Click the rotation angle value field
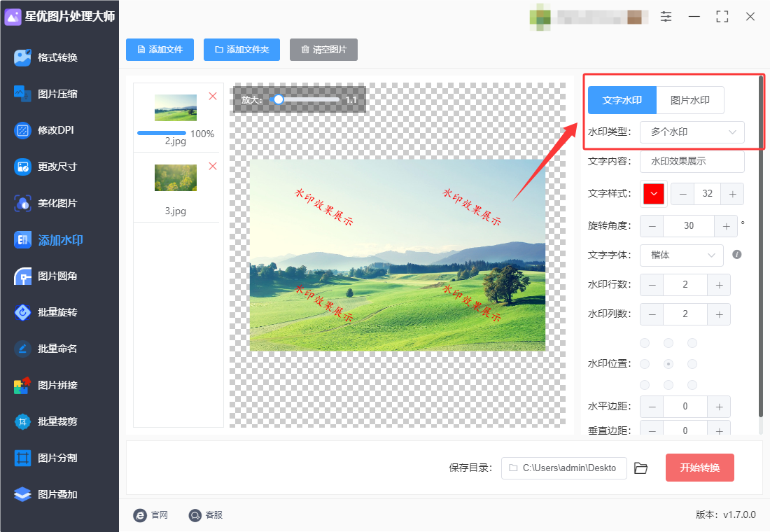Image resolution: width=770 pixels, height=532 pixels. [689, 226]
